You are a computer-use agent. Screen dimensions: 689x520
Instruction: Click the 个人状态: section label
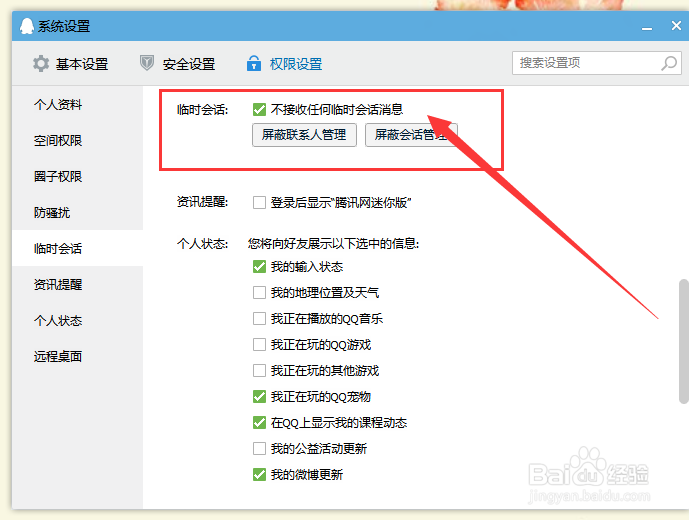coord(203,244)
